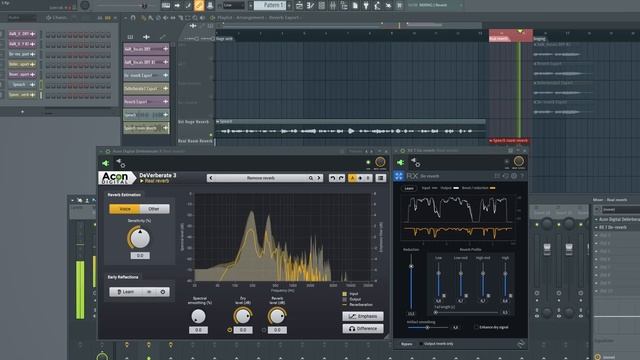Click the circular reset icon next to Early Reflections Learn
This screenshot has width=640, height=360.
click(163, 292)
